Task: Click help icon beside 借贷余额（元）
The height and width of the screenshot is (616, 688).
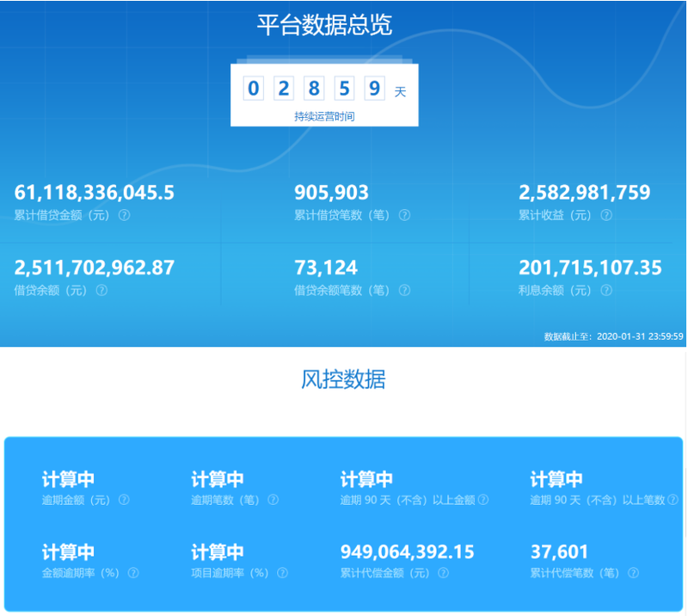Action: [x=101, y=291]
